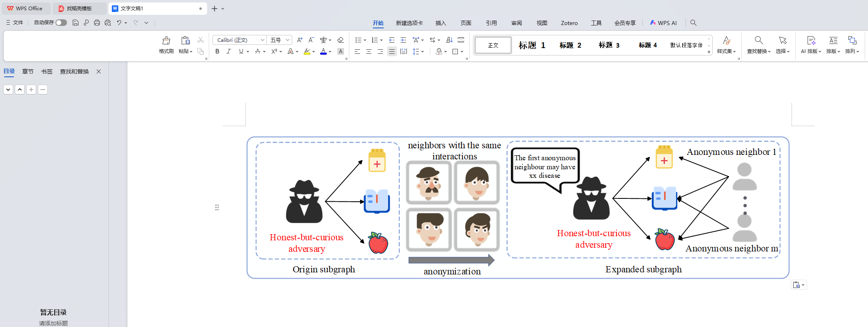Open the 找稻壳模板 tab

click(x=79, y=8)
